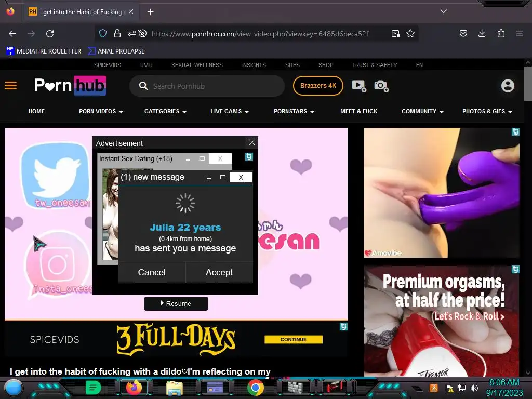Open the user account icon
The width and height of the screenshot is (532, 399).
[x=508, y=86]
